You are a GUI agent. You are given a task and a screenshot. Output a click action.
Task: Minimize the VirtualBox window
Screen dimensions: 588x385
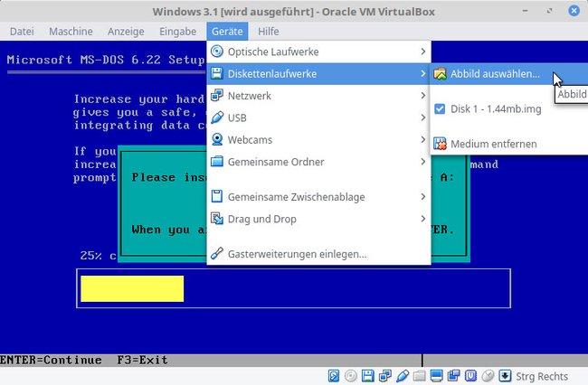(x=525, y=11)
